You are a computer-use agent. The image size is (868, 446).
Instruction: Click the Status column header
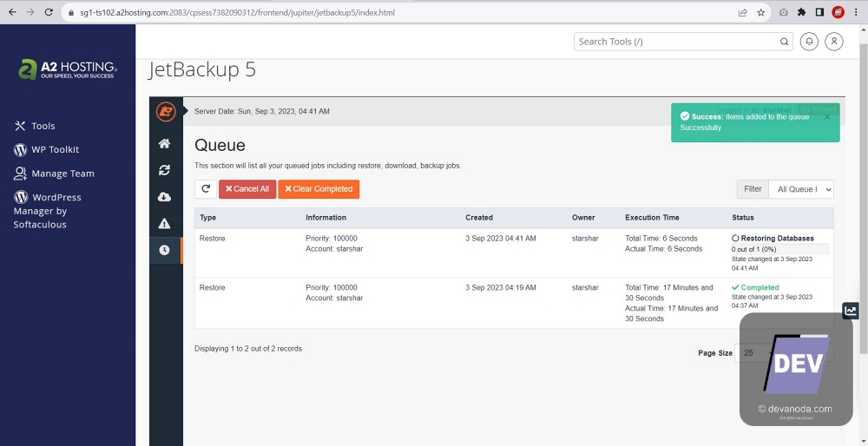click(743, 218)
